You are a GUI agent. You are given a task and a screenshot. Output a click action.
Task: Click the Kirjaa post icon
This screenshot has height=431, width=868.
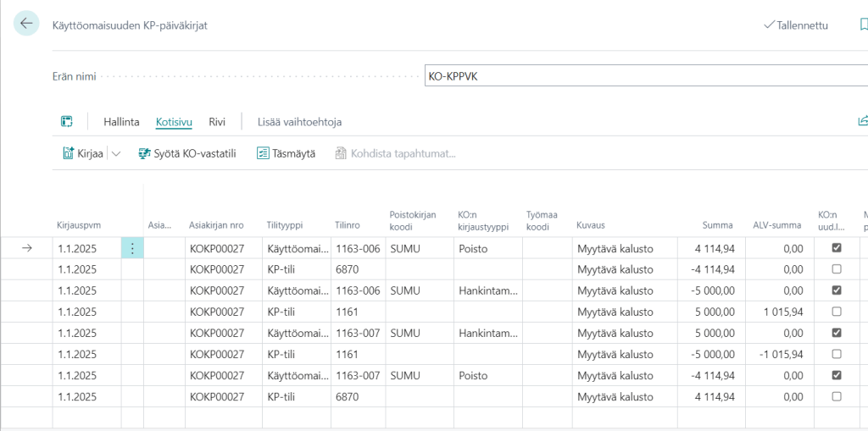pos(70,153)
